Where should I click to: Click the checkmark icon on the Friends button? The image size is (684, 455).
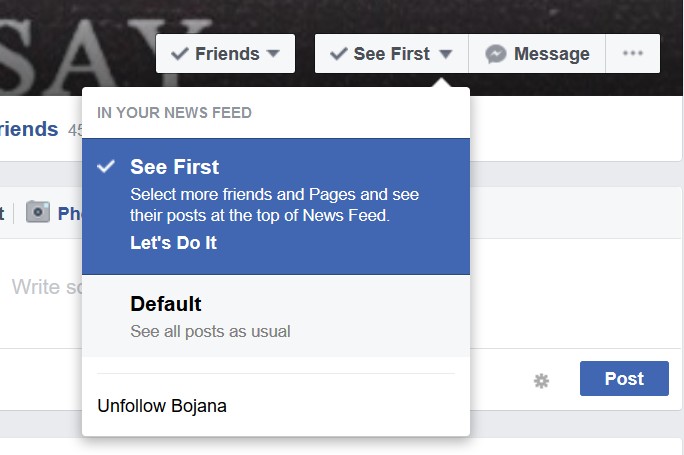180,54
